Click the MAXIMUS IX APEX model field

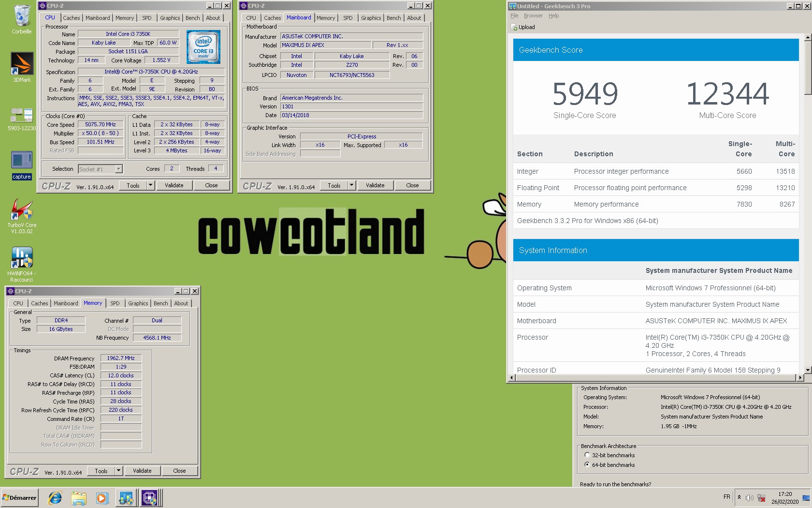pos(326,45)
